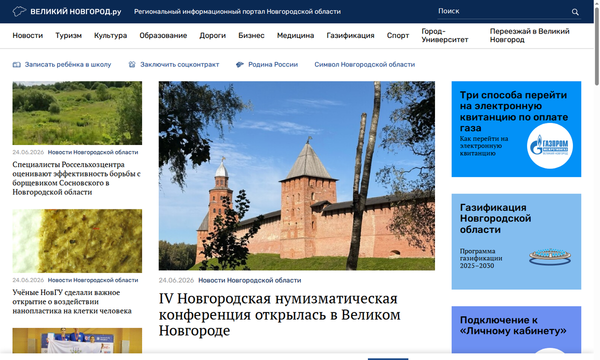Click the category tag under the Kremlin photo
Screen dimensions: 600x360
[x=250, y=280]
